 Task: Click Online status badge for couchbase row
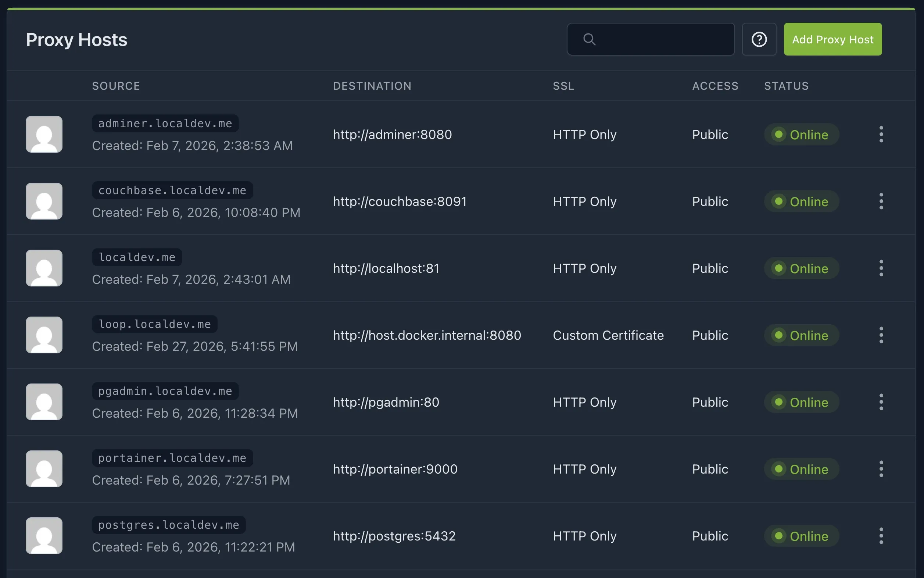click(801, 201)
